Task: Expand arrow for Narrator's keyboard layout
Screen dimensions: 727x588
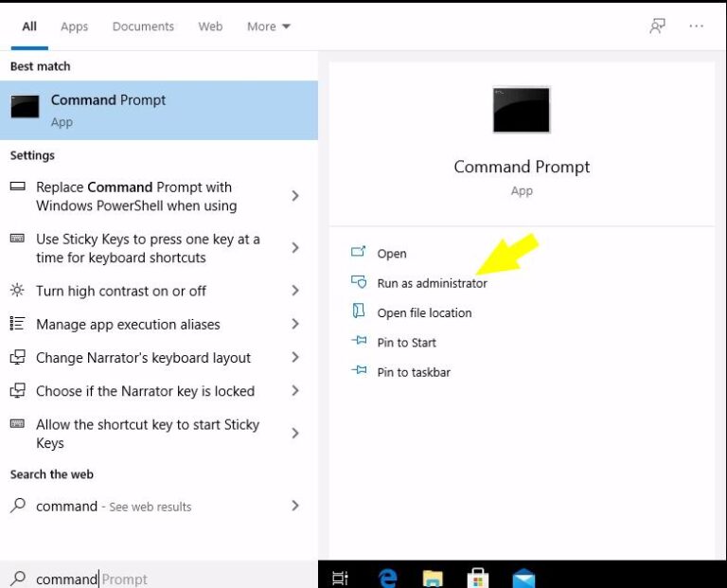Action: coord(295,357)
